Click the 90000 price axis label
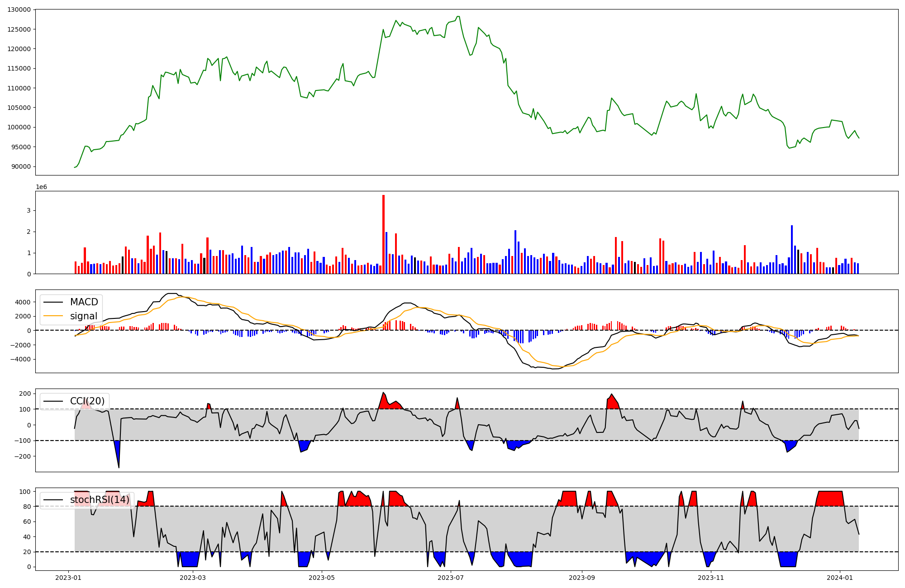Viewport: 905px width, 588px height. tap(21, 166)
